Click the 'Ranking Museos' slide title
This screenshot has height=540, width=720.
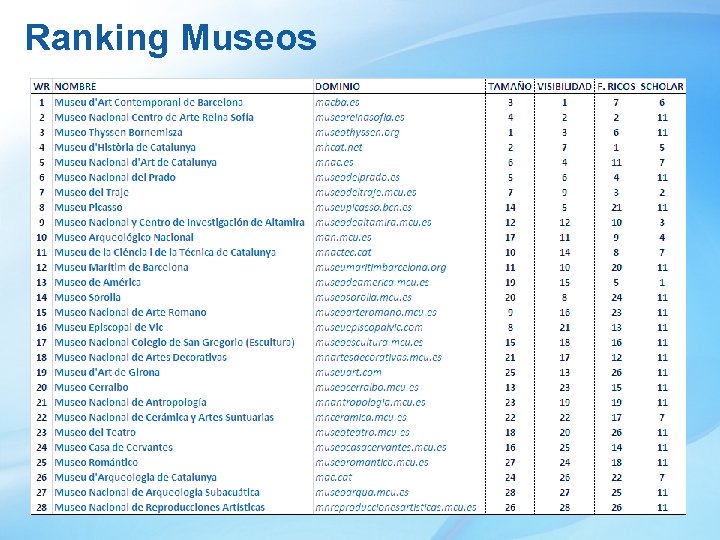click(x=171, y=38)
